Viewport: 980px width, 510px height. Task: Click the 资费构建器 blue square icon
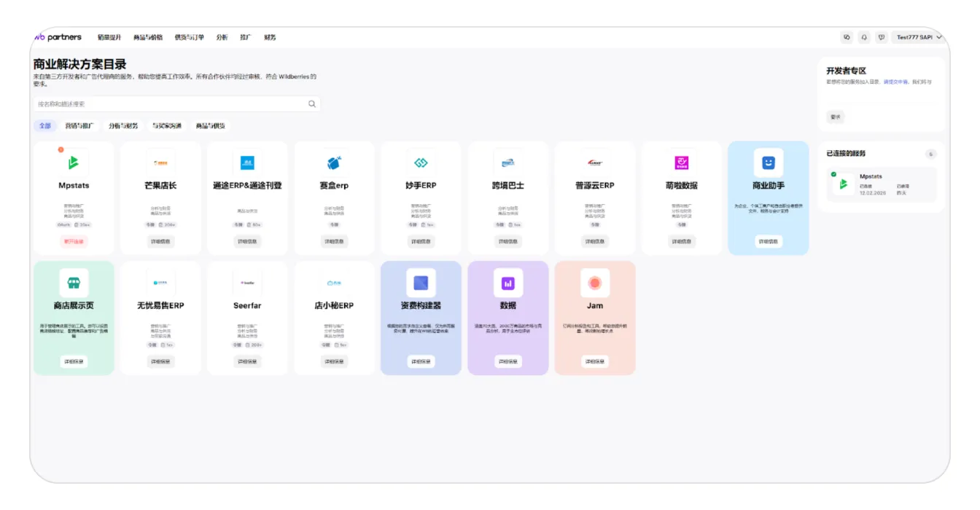pyautogui.click(x=421, y=283)
